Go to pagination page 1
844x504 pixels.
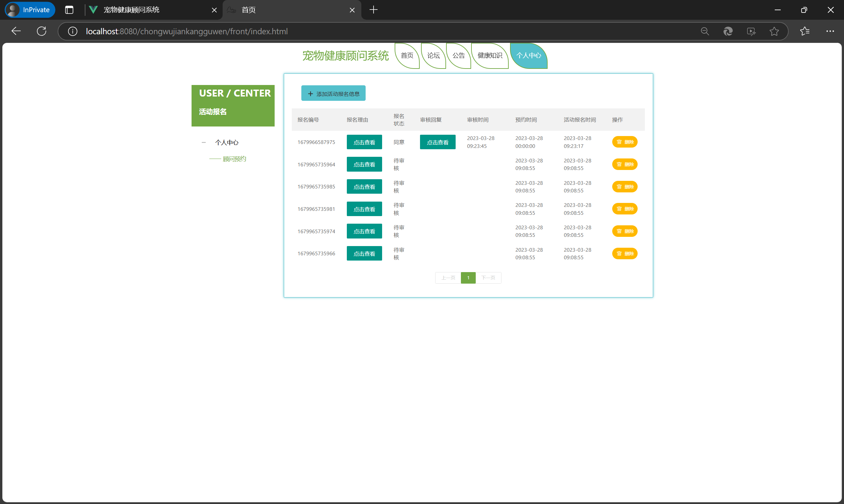click(468, 278)
